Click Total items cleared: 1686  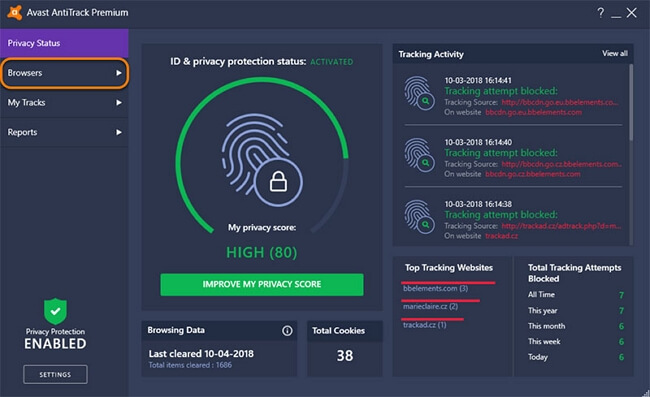tap(190, 365)
